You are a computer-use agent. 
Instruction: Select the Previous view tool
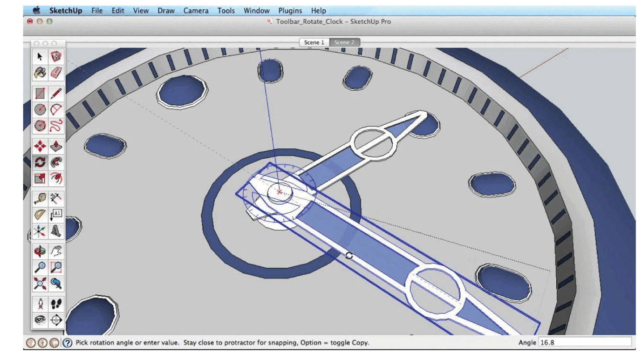coord(56,283)
